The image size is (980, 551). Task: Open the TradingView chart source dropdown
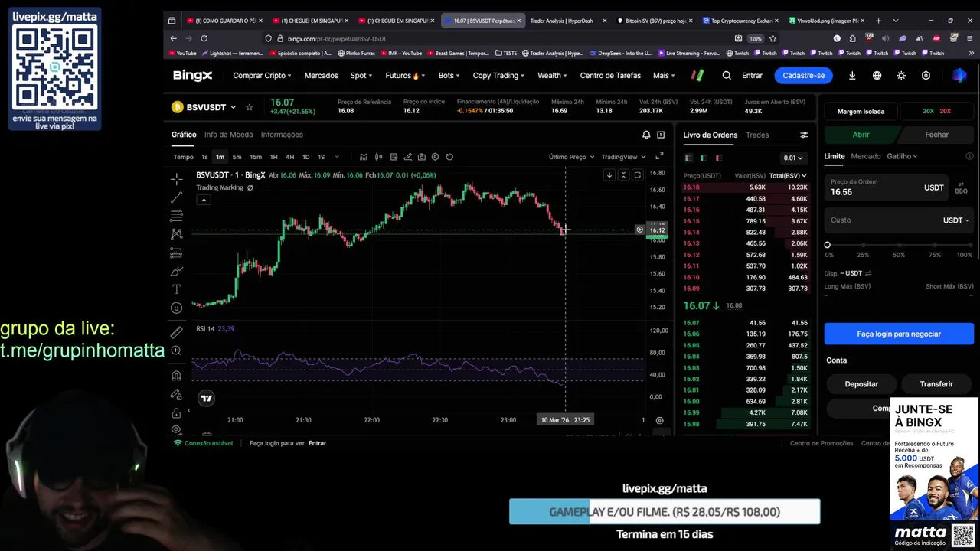pos(624,157)
